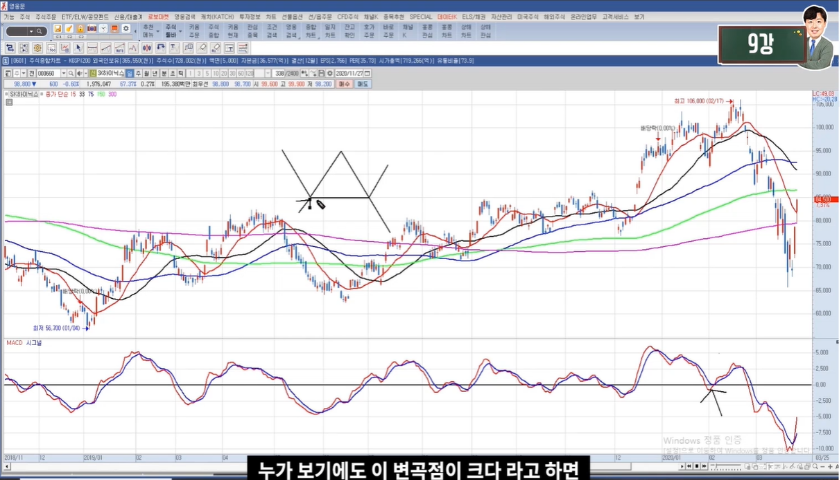This screenshot has width=840, height=480.
Task: Pick the horizontal line drawing tool
Action: pyautogui.click(x=92, y=48)
